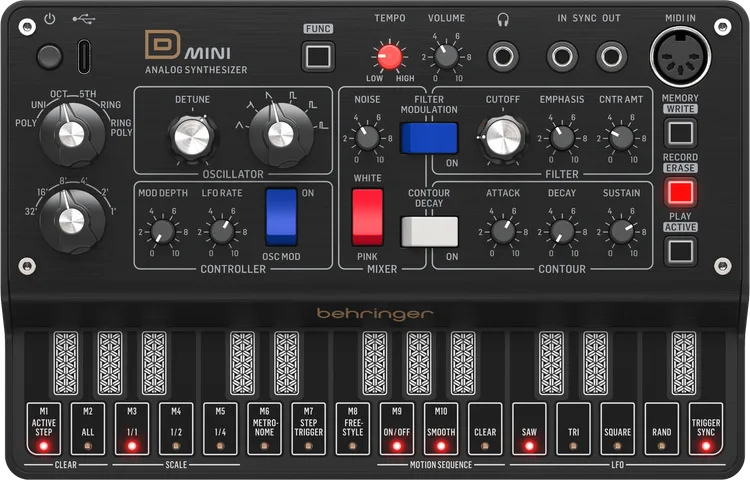This screenshot has height=480, width=750.
Task: Turn the oscillator waveform selector knob
Action: [281, 135]
